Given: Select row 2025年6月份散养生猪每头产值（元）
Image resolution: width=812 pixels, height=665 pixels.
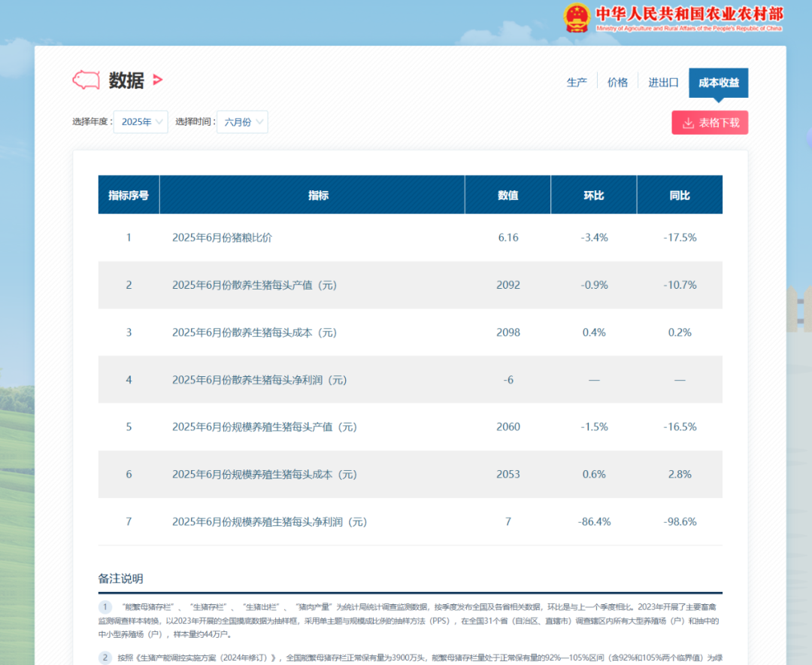Looking at the screenshot, I should coord(411,285).
